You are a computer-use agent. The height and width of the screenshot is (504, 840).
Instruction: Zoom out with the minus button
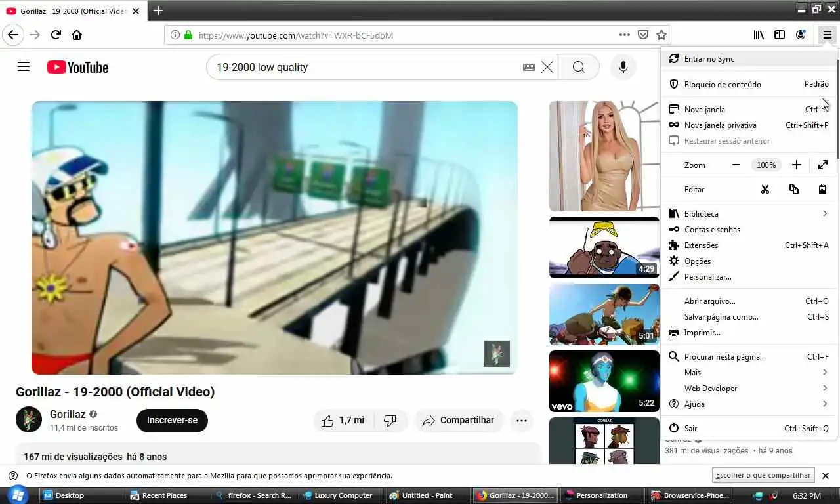click(736, 165)
